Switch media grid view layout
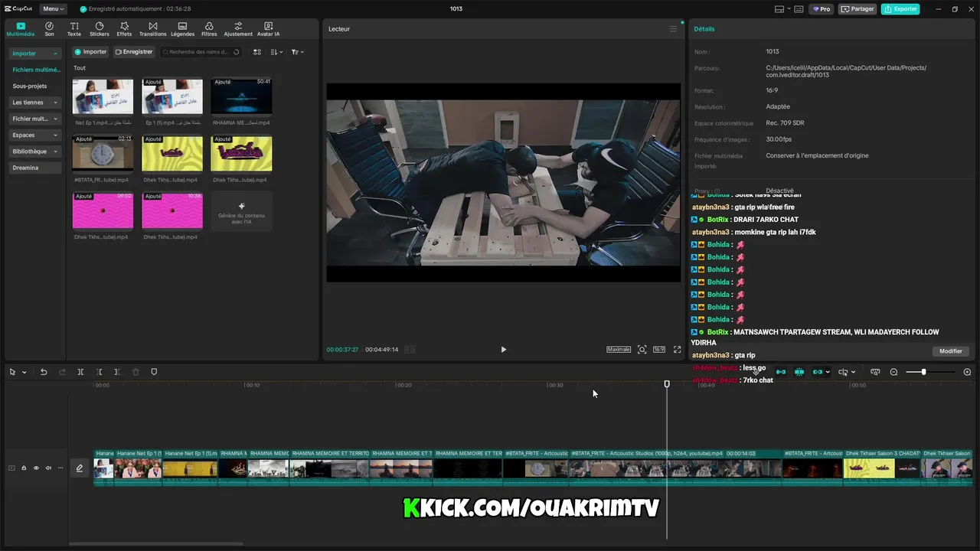The height and width of the screenshot is (551, 980). click(x=257, y=52)
